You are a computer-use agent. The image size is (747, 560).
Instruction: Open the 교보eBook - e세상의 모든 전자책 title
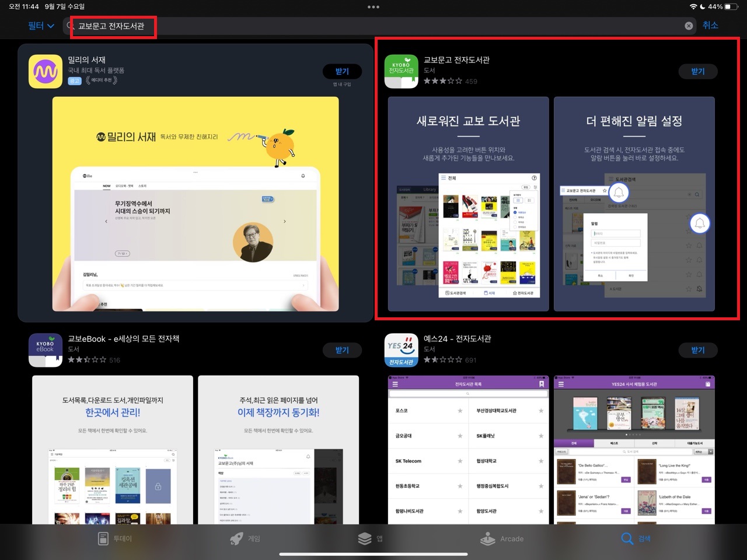pos(124,339)
